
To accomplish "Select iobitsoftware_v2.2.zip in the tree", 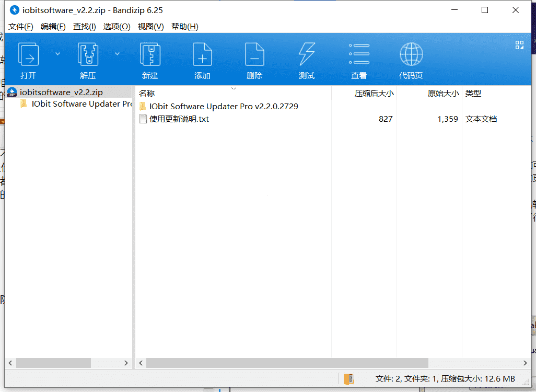I will 61,93.
